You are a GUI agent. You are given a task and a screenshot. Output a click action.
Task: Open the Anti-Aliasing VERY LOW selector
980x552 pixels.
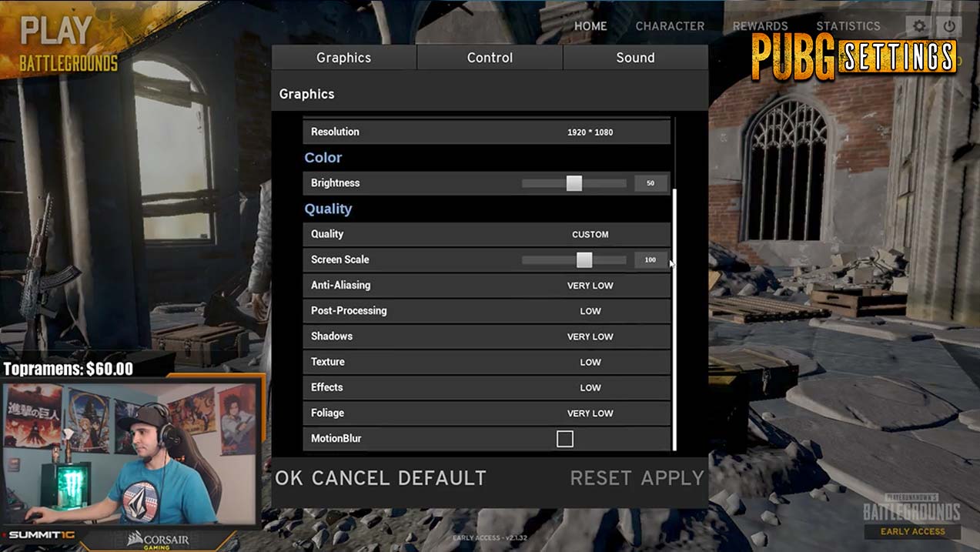pyautogui.click(x=590, y=285)
